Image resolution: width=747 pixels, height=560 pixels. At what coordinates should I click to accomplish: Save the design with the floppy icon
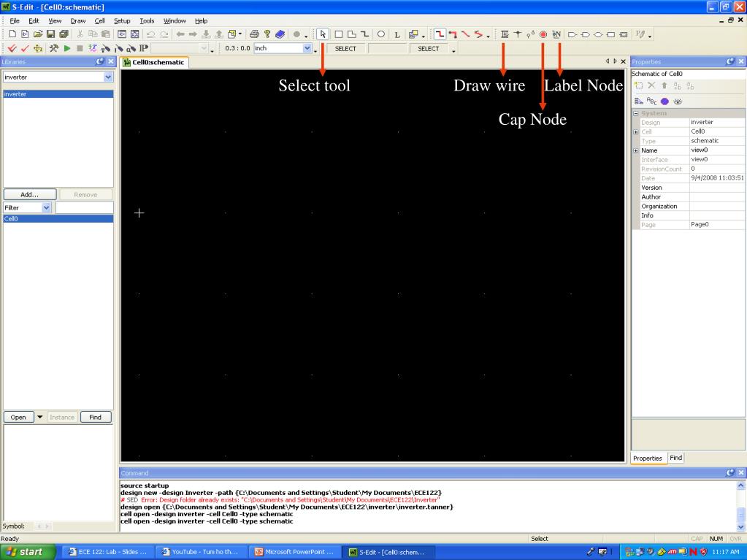coord(50,34)
